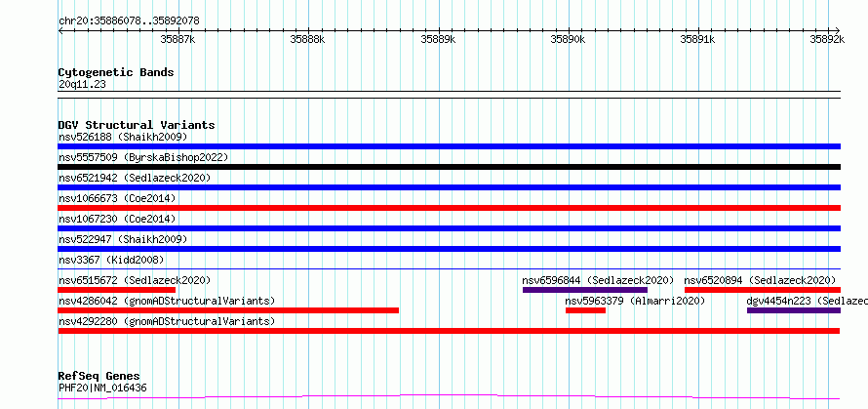Open the nsv5557509 (ByrskaBishop2022) label
Viewport: 868px width, 409px height.
click(x=143, y=157)
